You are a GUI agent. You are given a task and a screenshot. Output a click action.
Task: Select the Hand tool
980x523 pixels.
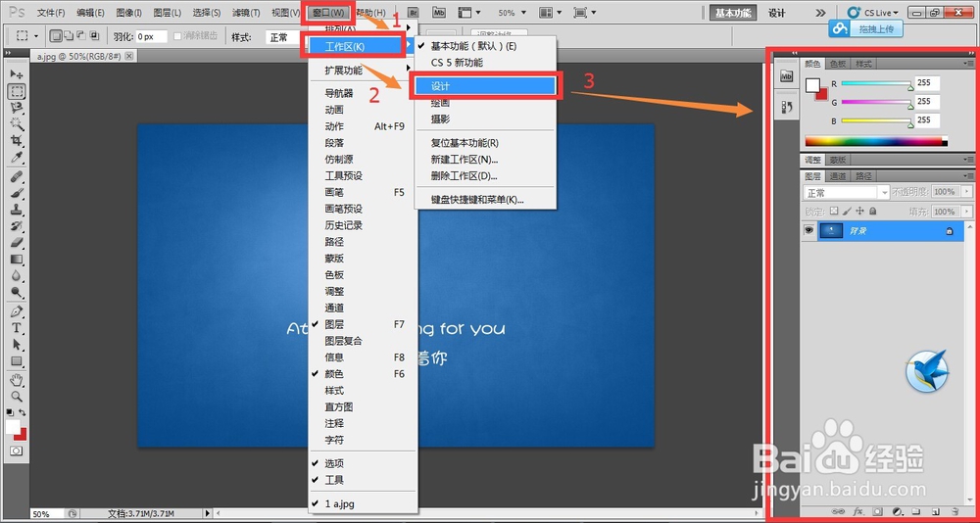coord(17,380)
